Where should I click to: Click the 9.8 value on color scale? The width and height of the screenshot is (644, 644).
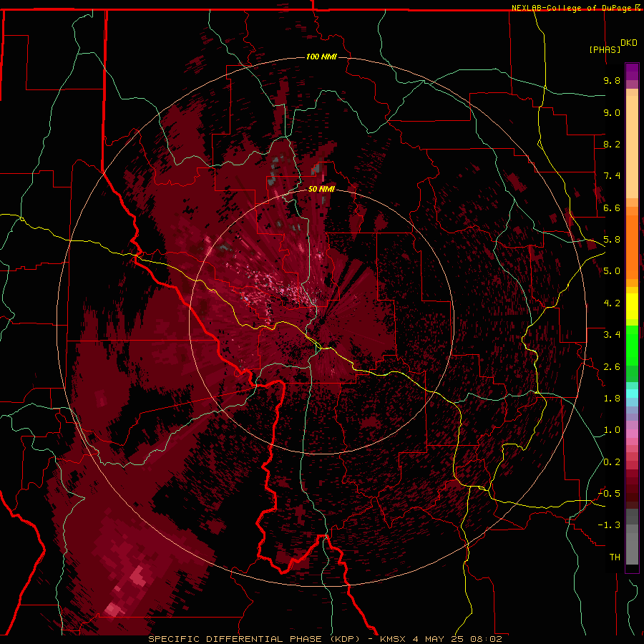[612, 80]
